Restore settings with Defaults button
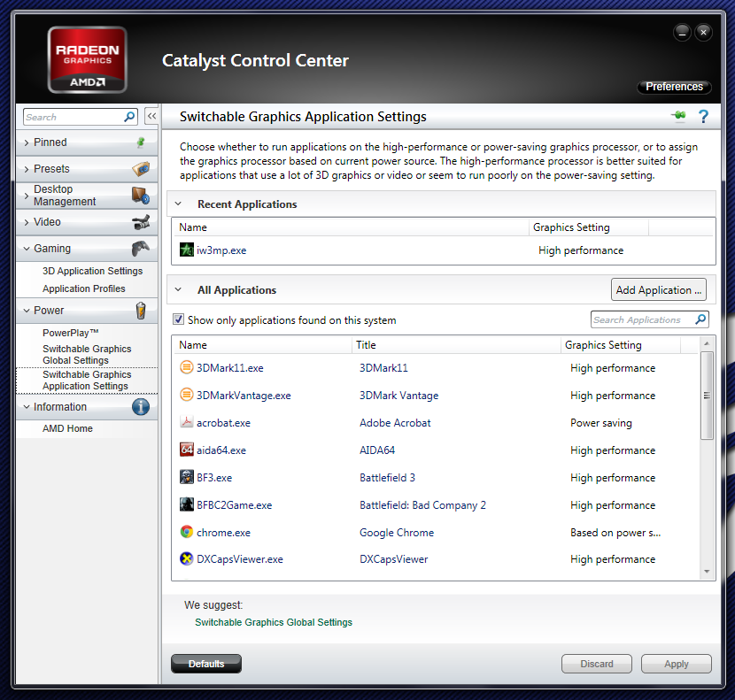Image resolution: width=735 pixels, height=700 pixels. click(206, 664)
